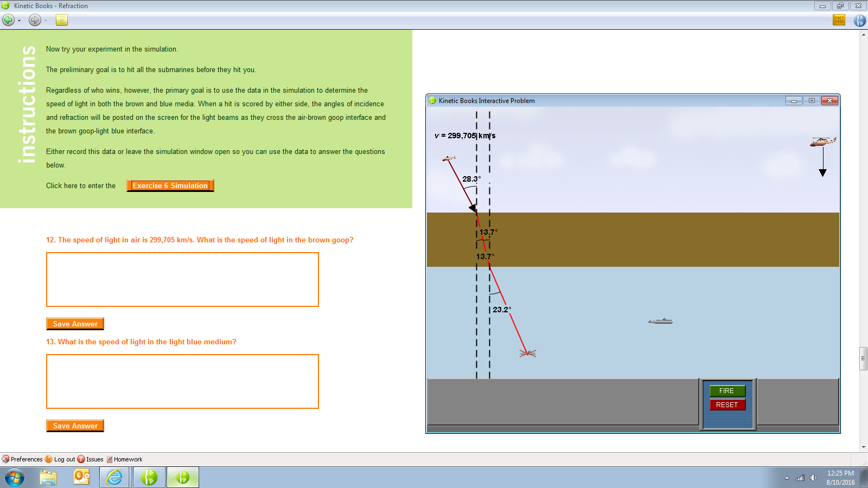
Task: Open File Explorer from the taskbar
Action: tap(48, 478)
